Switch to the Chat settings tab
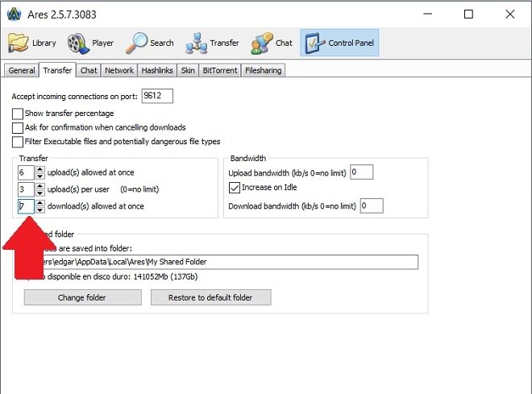 (89, 71)
